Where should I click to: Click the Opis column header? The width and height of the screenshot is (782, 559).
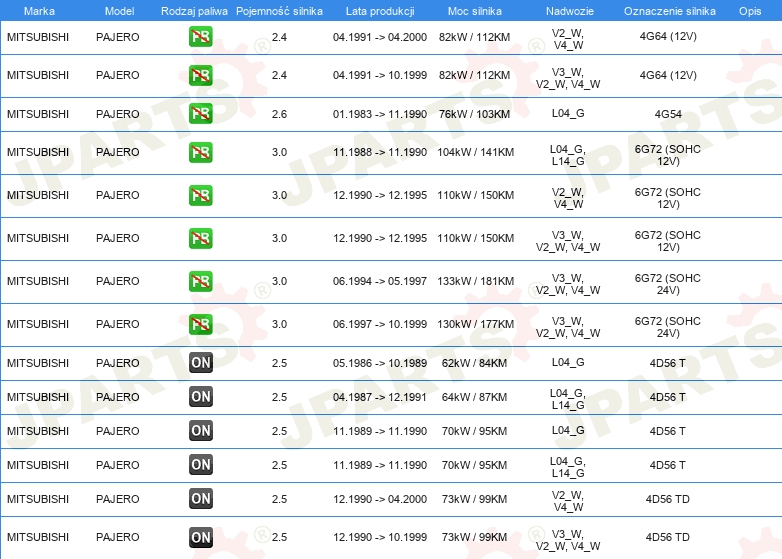[x=750, y=11]
